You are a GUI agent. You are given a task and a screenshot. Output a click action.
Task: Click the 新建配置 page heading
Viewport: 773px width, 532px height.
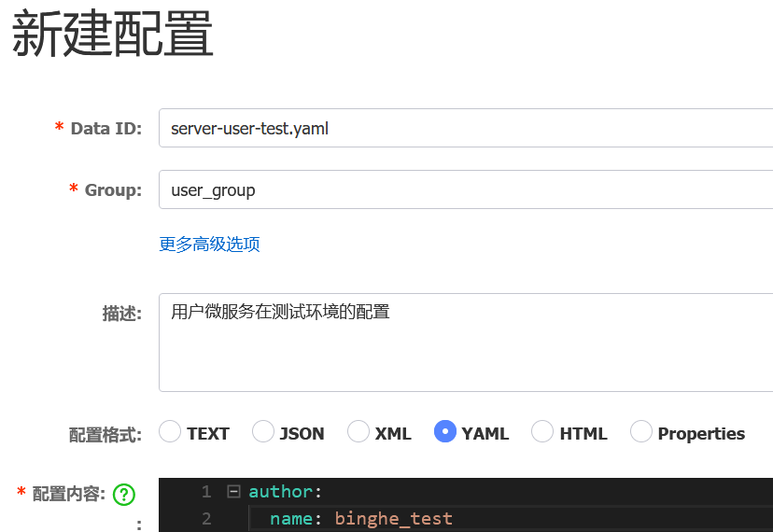112,35
